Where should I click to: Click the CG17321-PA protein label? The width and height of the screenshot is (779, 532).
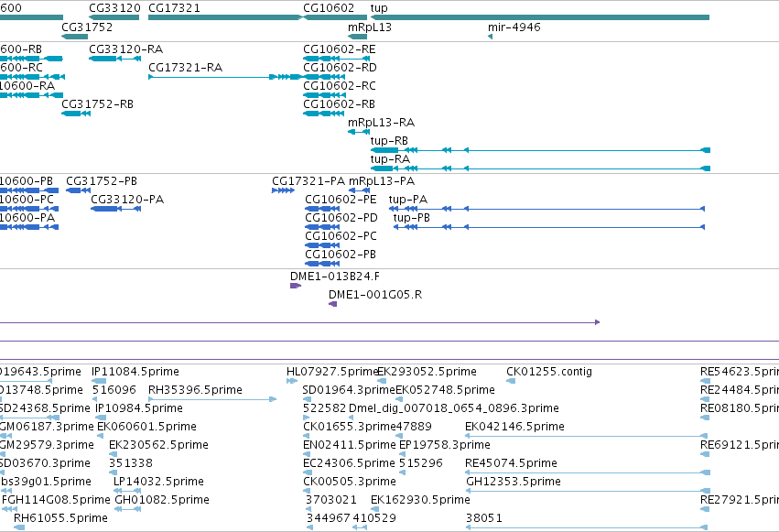pyautogui.click(x=308, y=181)
